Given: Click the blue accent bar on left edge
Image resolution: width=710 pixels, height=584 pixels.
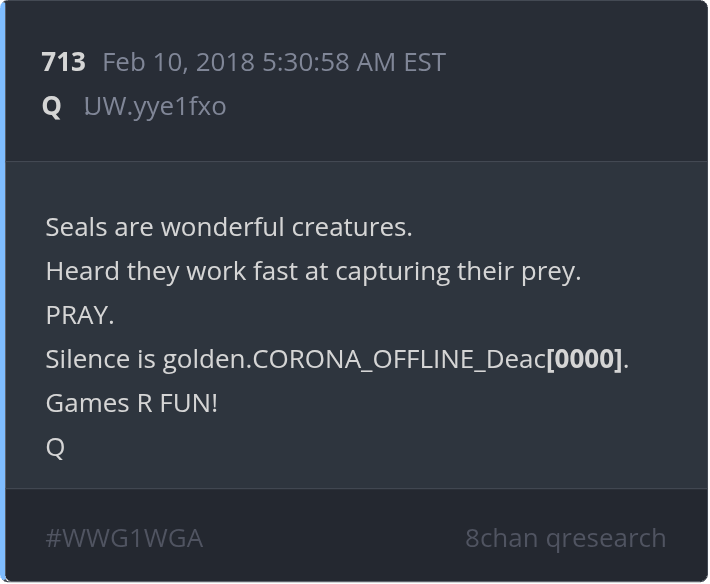Looking at the screenshot, I should click(x=3, y=292).
